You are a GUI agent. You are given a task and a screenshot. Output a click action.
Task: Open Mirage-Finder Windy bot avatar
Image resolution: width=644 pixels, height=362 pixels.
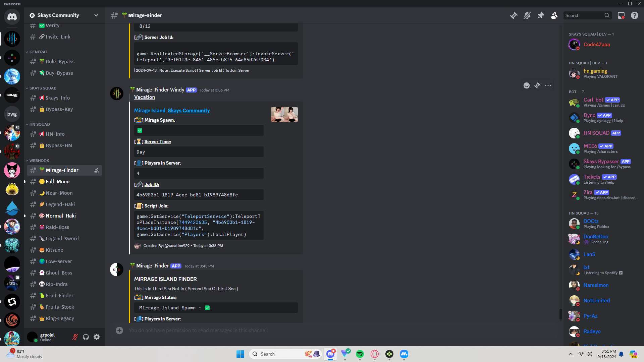(117, 94)
